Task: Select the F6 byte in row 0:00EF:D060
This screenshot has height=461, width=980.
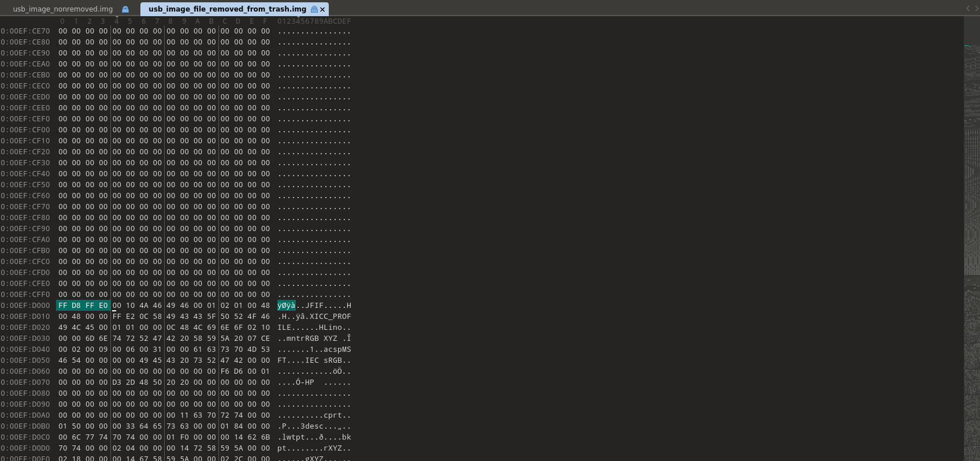Action: pyautogui.click(x=225, y=371)
